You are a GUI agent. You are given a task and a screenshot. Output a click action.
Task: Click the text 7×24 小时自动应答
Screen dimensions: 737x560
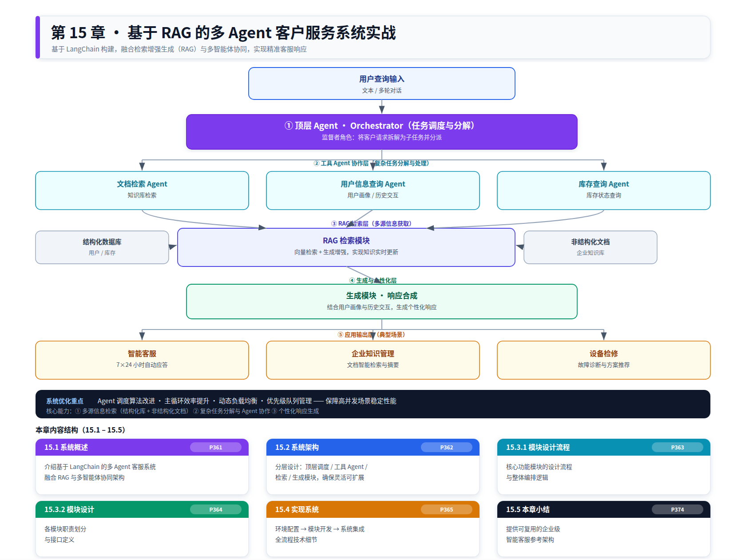(x=142, y=365)
